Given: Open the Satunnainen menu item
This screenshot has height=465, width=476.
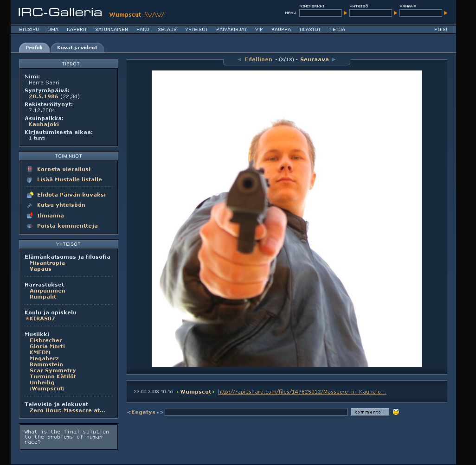Looking at the screenshot, I should pyautogui.click(x=111, y=29).
